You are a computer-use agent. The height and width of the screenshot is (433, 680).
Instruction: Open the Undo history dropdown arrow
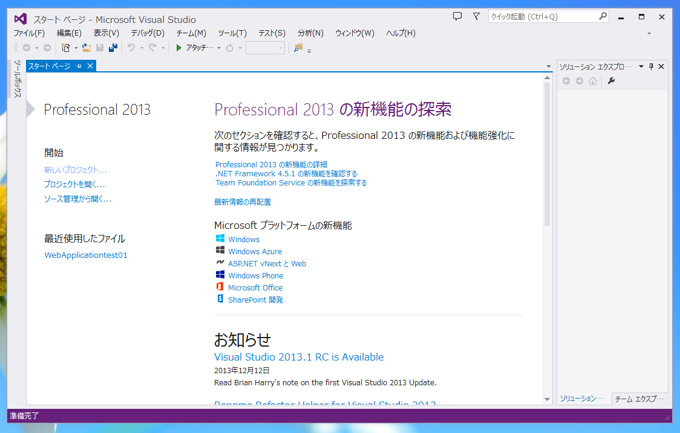[x=142, y=48]
